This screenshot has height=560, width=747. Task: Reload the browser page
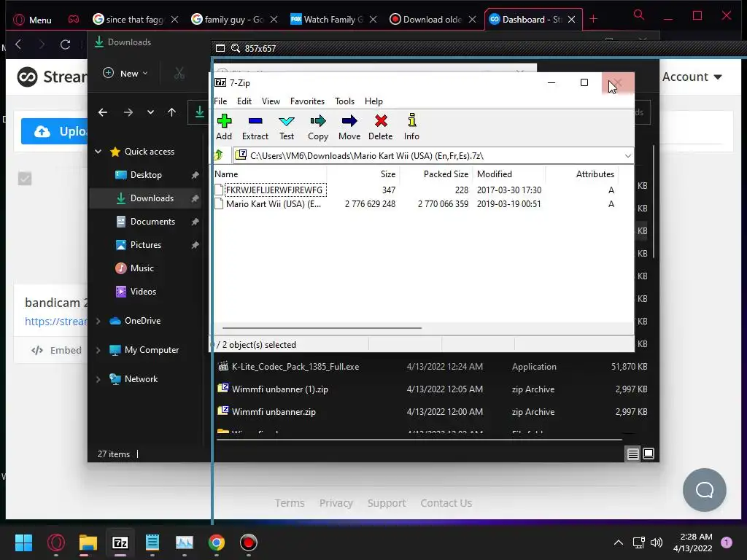pyautogui.click(x=65, y=44)
